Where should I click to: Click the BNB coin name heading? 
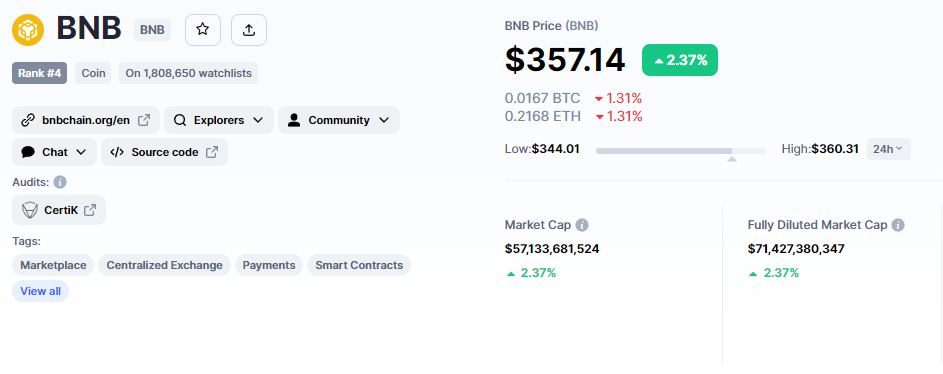(x=89, y=29)
